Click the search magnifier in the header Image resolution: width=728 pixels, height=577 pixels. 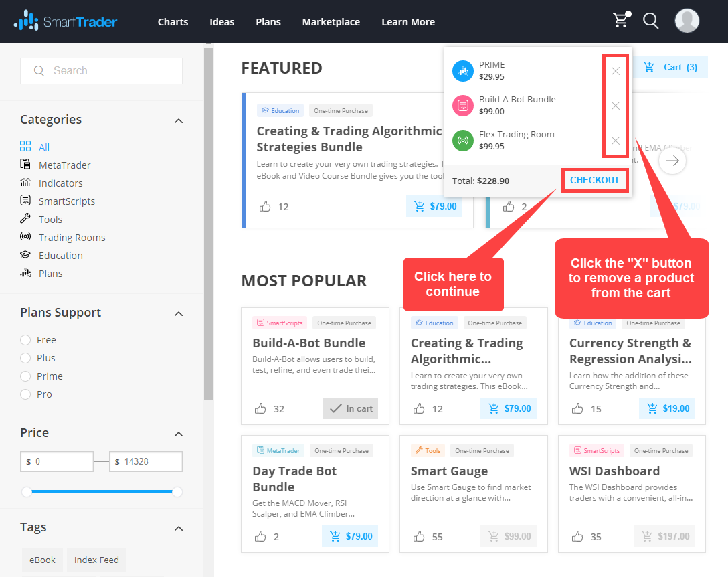coord(650,21)
